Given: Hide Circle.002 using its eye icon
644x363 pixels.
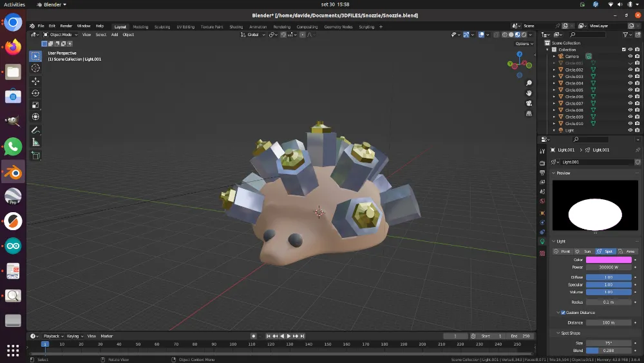Looking at the screenshot, I should [x=630, y=70].
